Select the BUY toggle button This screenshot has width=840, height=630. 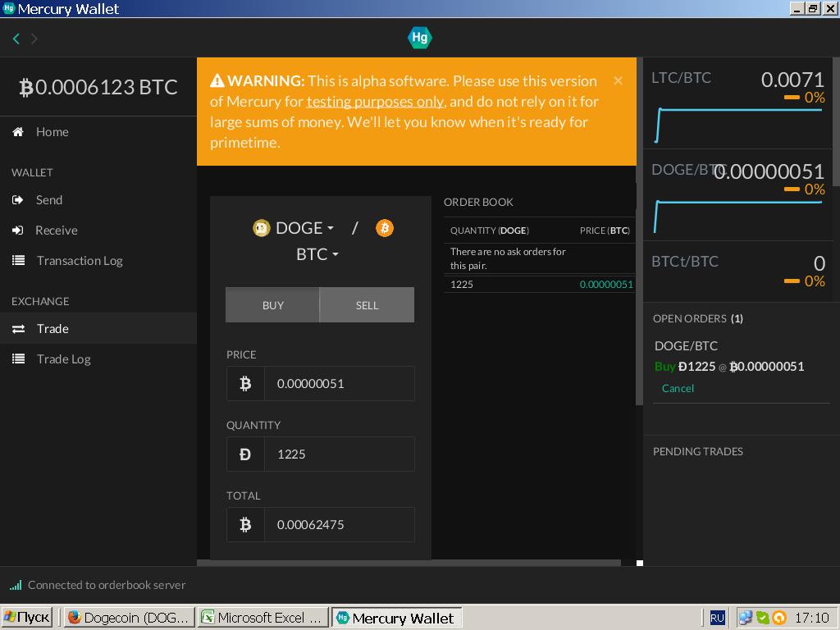pyautogui.click(x=272, y=305)
